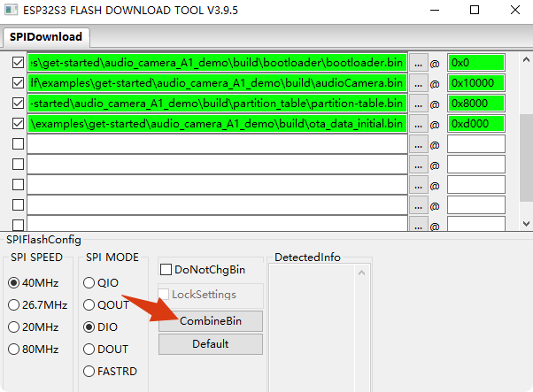Open file browser for eighth row
Image resolution: width=533 pixels, height=392 pixels.
419,205
